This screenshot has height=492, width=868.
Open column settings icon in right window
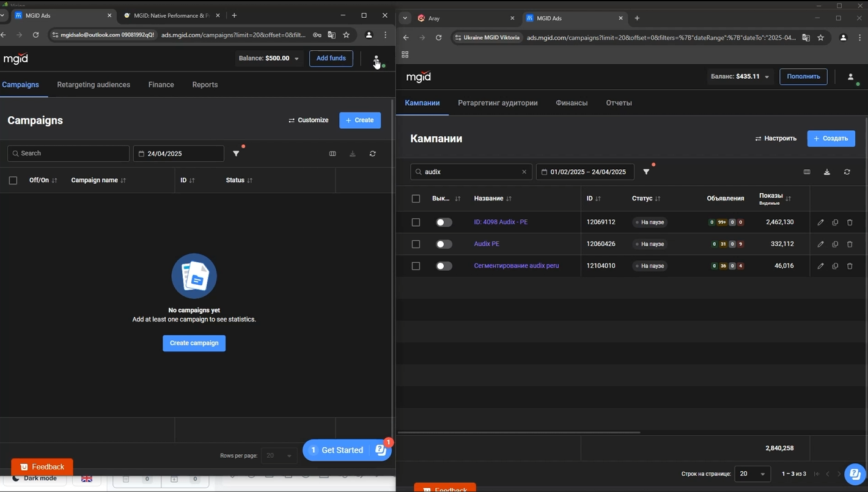click(807, 172)
